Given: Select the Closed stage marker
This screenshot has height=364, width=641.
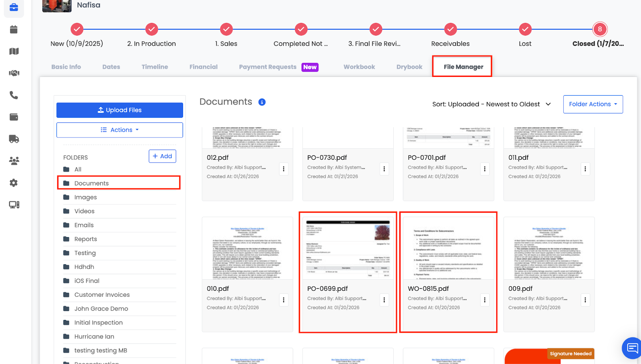Looking at the screenshot, I should tap(600, 29).
